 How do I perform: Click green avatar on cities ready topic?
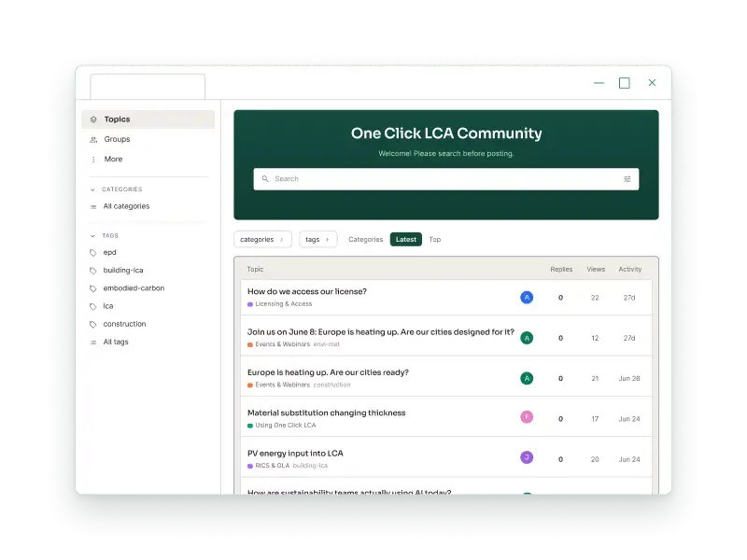(x=527, y=379)
